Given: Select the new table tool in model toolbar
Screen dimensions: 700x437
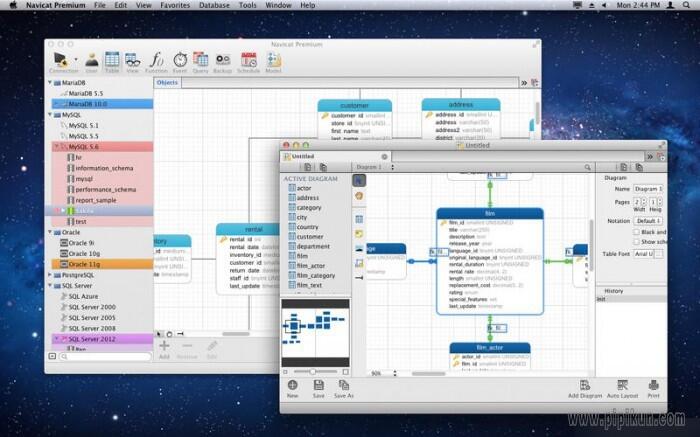Looking at the screenshot, I should 359,219.
